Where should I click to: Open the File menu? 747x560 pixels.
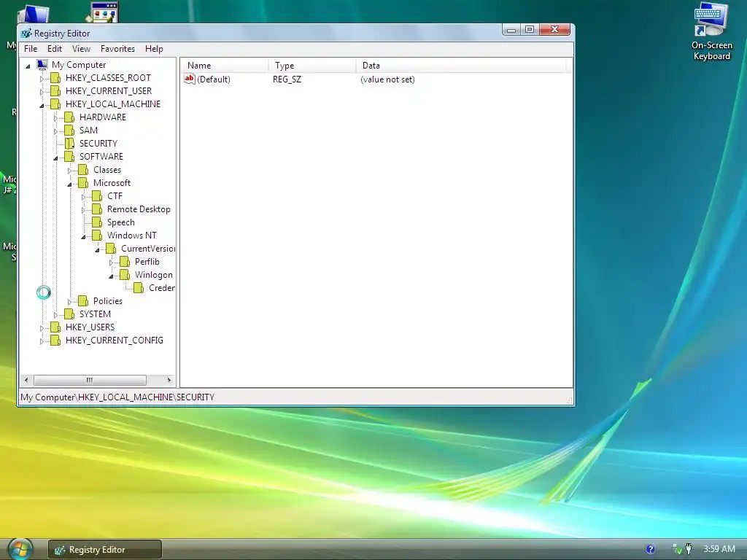pos(31,49)
